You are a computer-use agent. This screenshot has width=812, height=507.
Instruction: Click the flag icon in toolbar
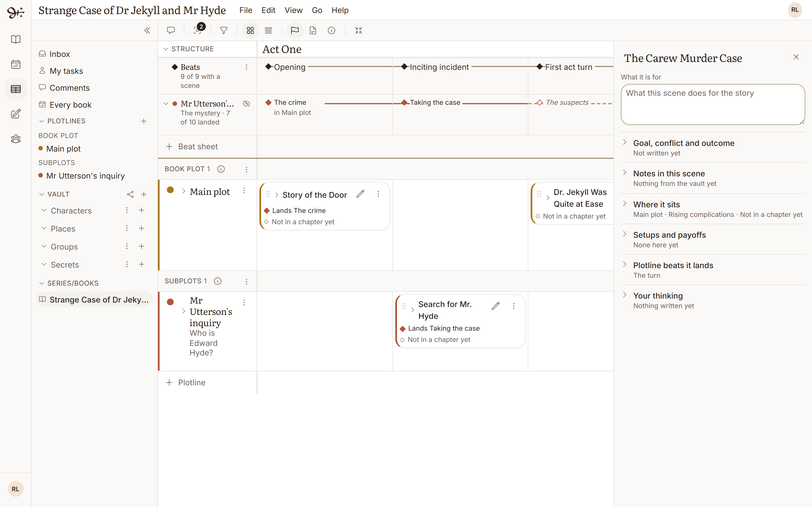[x=295, y=30]
